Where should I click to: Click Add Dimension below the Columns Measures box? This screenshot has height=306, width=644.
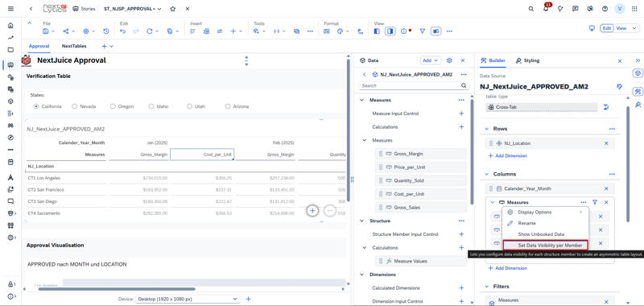507,268
